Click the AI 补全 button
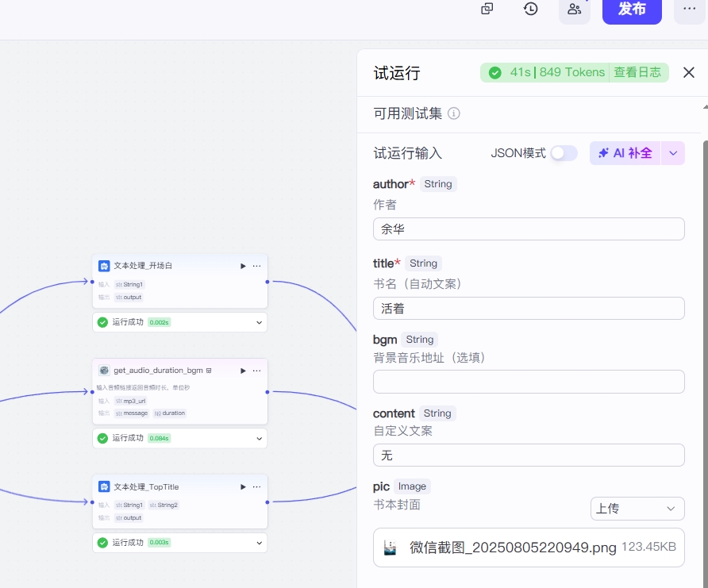The width and height of the screenshot is (708, 588). pyautogui.click(x=625, y=153)
